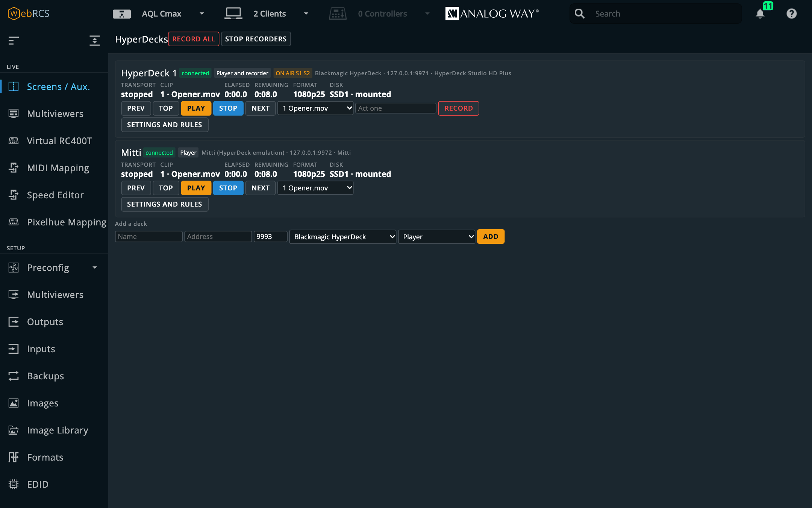Image resolution: width=812 pixels, height=508 pixels.
Task: Open HyperDeck 1 clip selector dropdown
Action: (x=315, y=108)
